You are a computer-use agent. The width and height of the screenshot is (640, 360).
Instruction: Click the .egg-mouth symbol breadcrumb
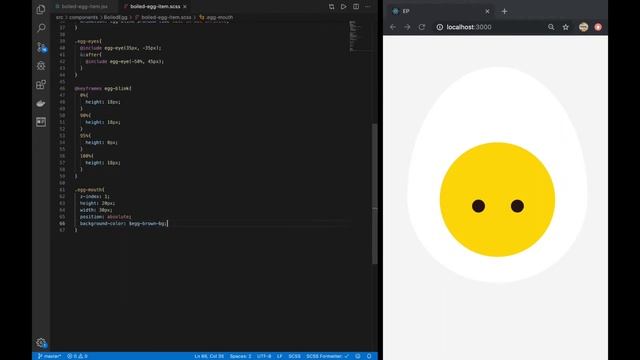[x=216, y=17]
